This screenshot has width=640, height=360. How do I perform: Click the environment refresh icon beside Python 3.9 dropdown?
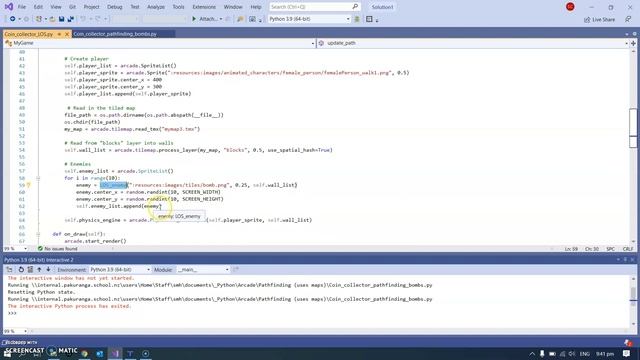(357, 19)
